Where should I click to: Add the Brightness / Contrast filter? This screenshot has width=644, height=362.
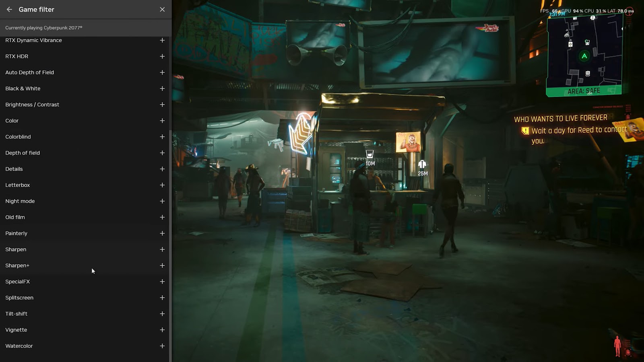tap(162, 105)
